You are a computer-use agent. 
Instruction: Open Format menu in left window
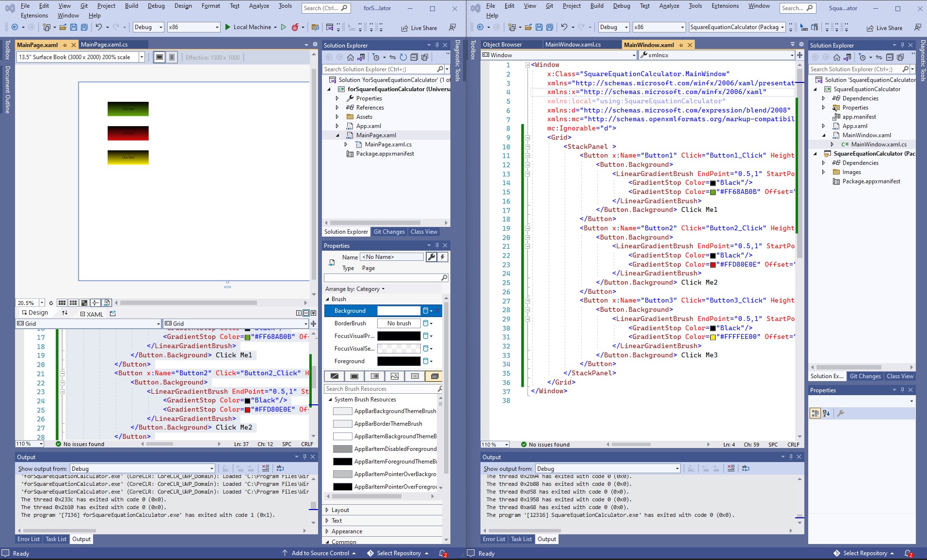click(211, 6)
